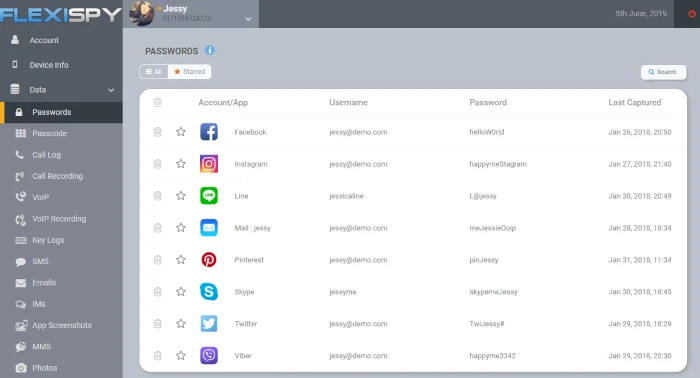The width and height of the screenshot is (700, 378).
Task: Click the helloW0rld password cell
Action: pyautogui.click(x=487, y=132)
